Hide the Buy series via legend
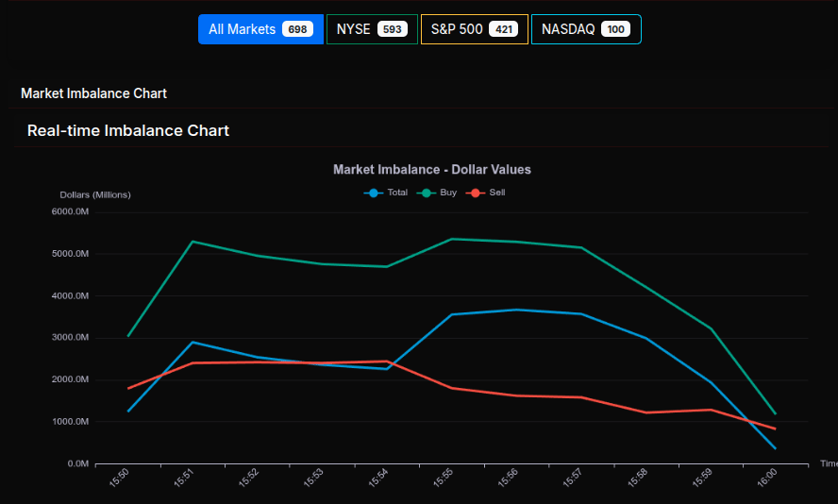The image size is (838, 504). (x=437, y=193)
